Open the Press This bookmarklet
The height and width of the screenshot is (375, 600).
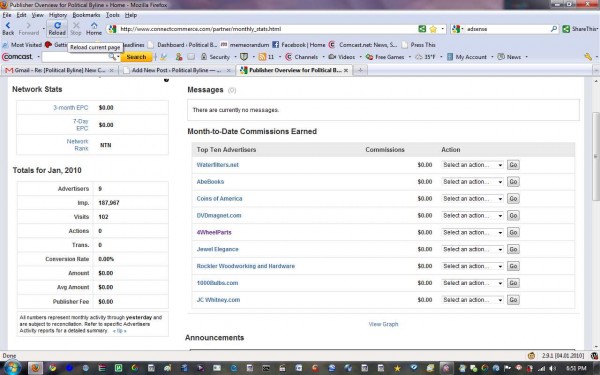[x=418, y=45]
